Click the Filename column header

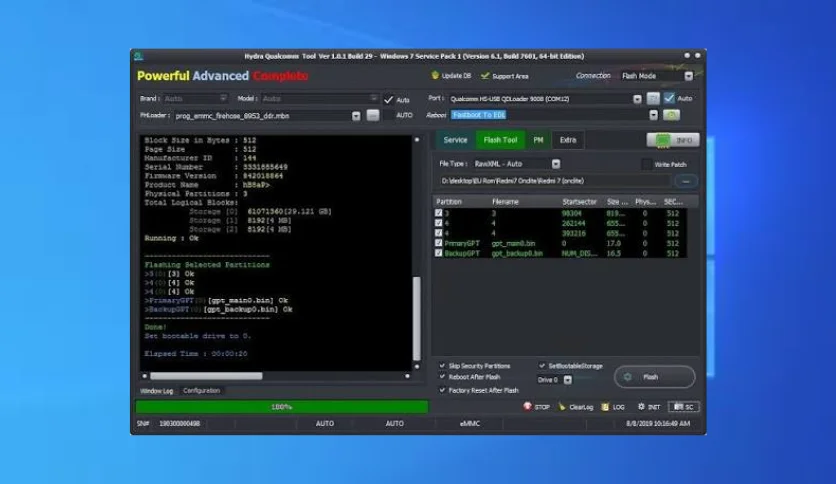[x=505, y=202]
